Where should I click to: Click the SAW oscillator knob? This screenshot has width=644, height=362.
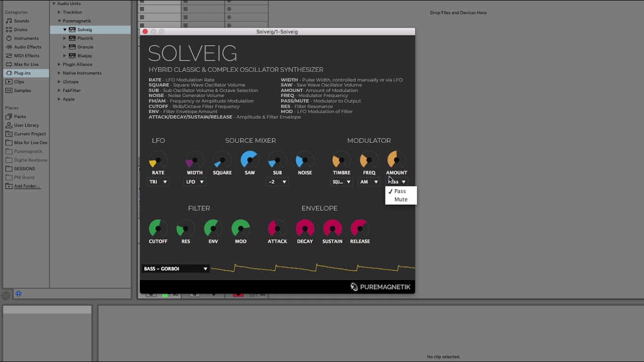pos(250,160)
